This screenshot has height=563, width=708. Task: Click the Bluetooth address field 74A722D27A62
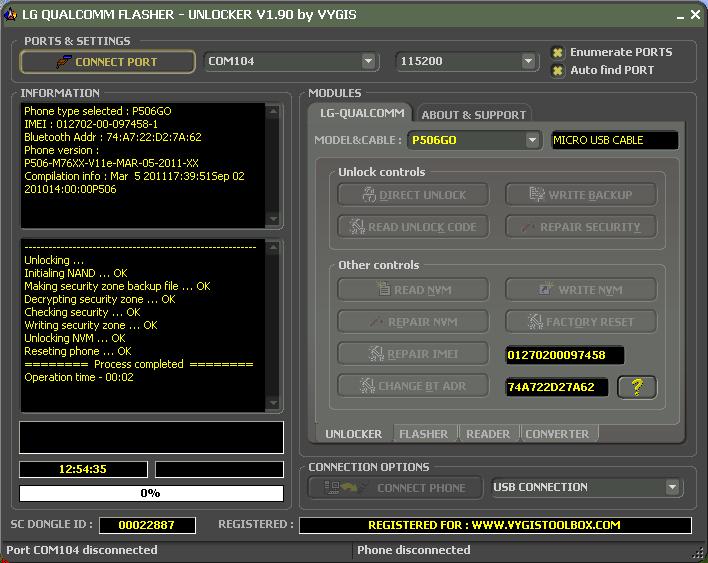tap(557, 387)
